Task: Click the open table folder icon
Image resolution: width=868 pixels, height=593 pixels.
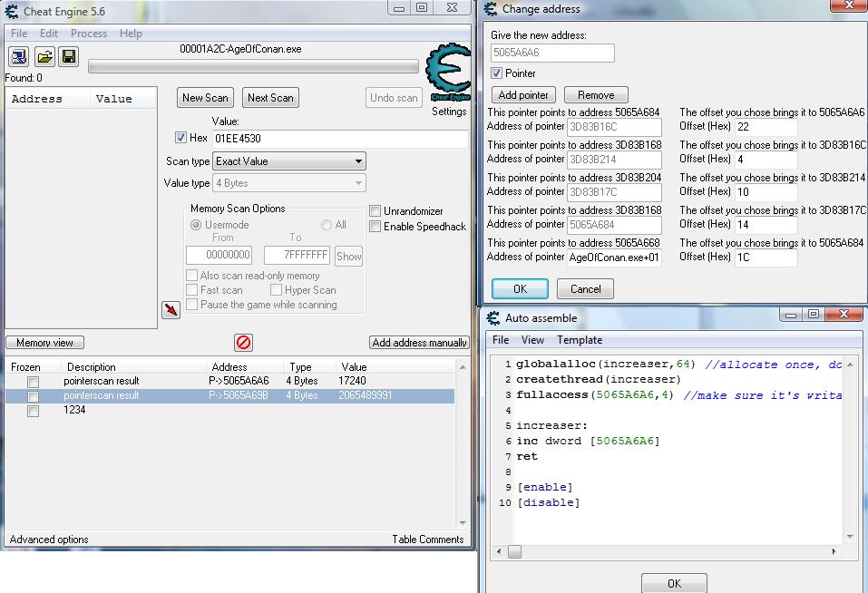Action: point(44,56)
